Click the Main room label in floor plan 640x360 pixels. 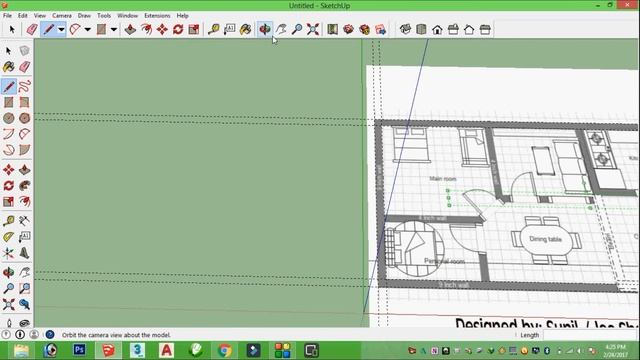(443, 179)
